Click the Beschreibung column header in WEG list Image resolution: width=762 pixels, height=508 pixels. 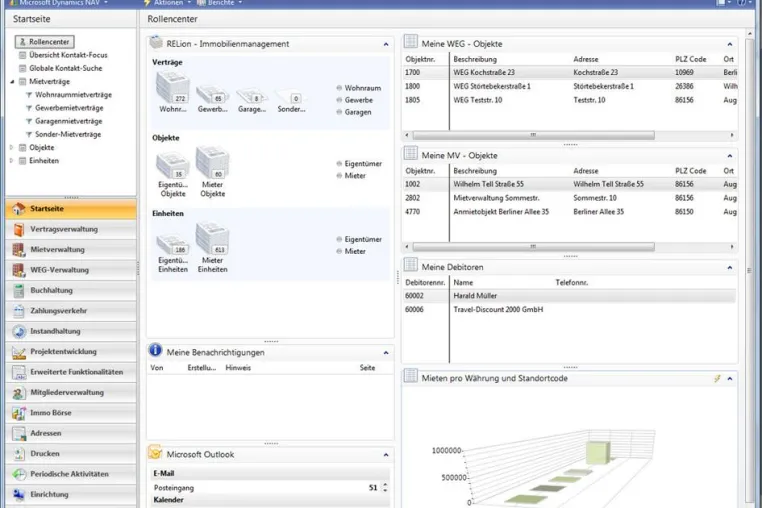(x=475, y=59)
